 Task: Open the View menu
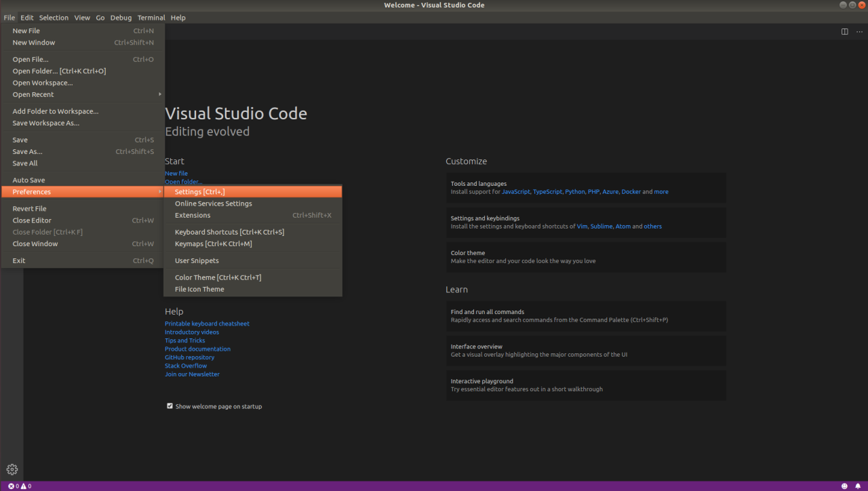pyautogui.click(x=82, y=18)
